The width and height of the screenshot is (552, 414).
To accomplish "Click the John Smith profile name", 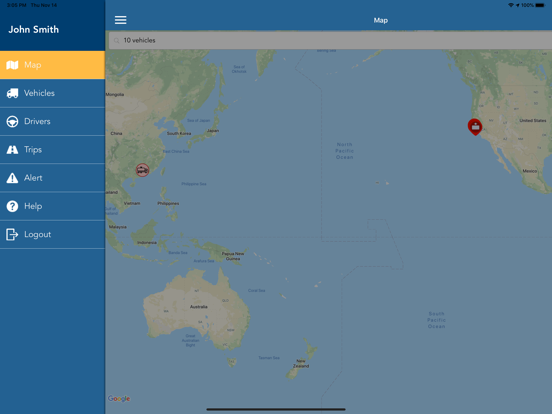I will [x=34, y=30].
